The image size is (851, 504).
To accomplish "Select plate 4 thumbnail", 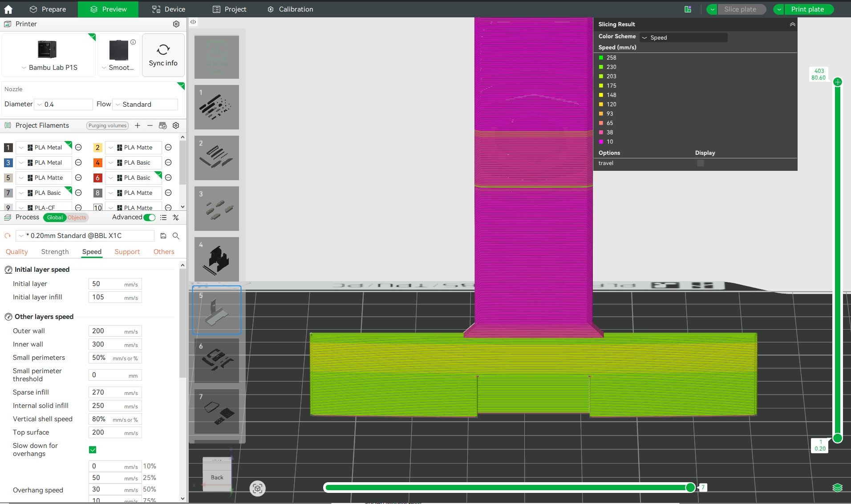I will (x=217, y=259).
